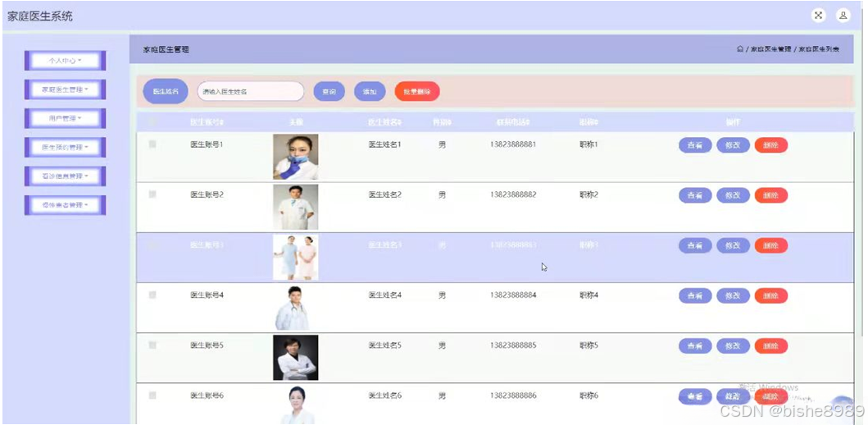
Task: Toggle the select-all checkbox in the table header
Action: [x=152, y=122]
